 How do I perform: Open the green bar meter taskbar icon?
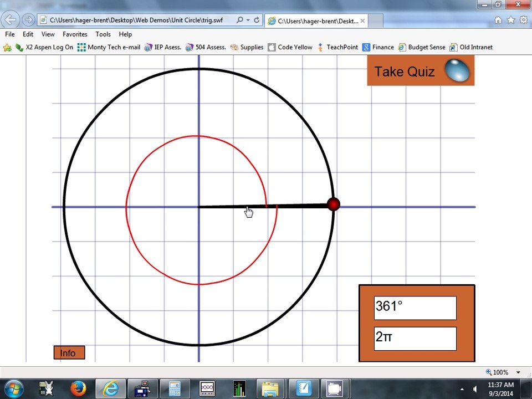pyautogui.click(x=239, y=389)
